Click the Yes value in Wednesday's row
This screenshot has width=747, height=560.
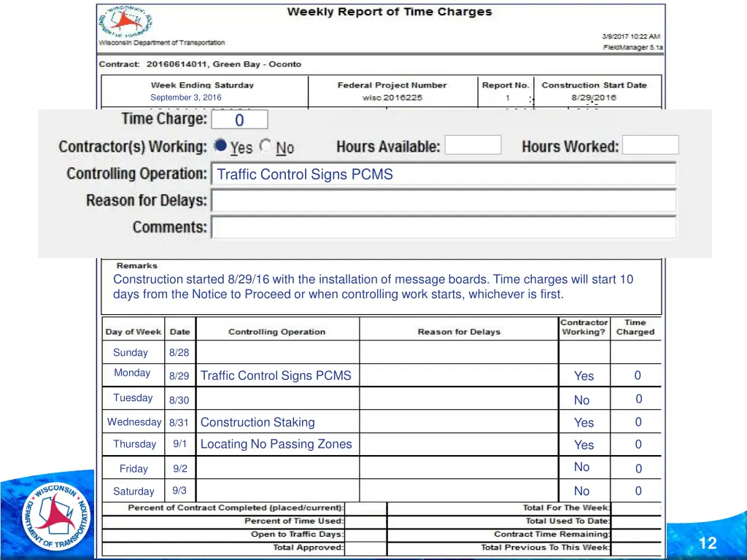pos(584,423)
